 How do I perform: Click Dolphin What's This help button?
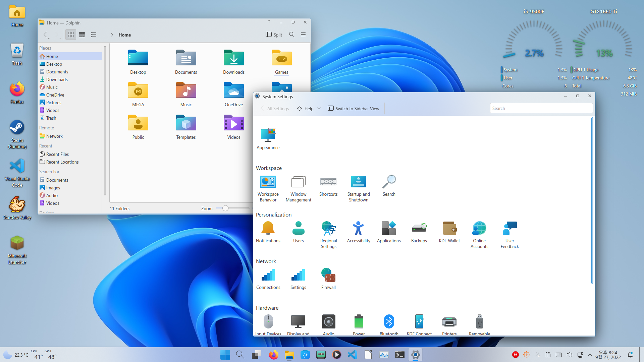click(269, 22)
